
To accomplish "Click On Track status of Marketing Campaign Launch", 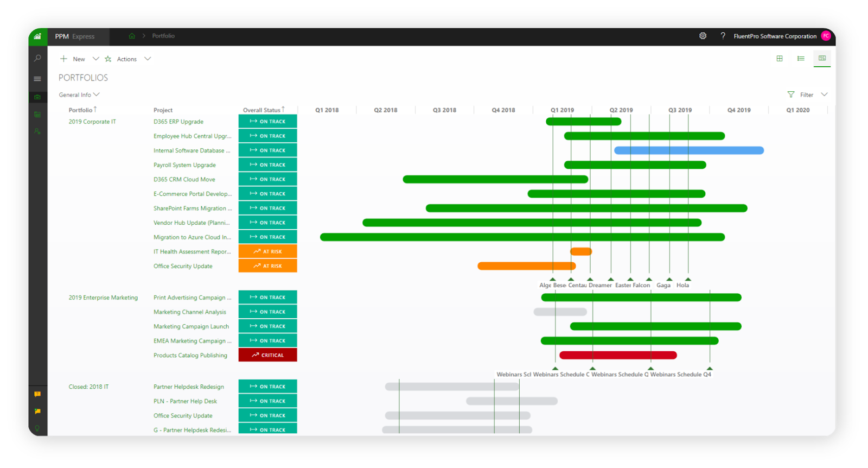I will coord(267,326).
